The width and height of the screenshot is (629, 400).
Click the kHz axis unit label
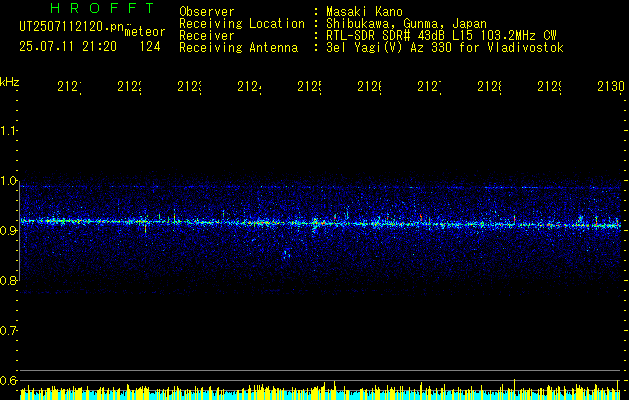[10, 82]
